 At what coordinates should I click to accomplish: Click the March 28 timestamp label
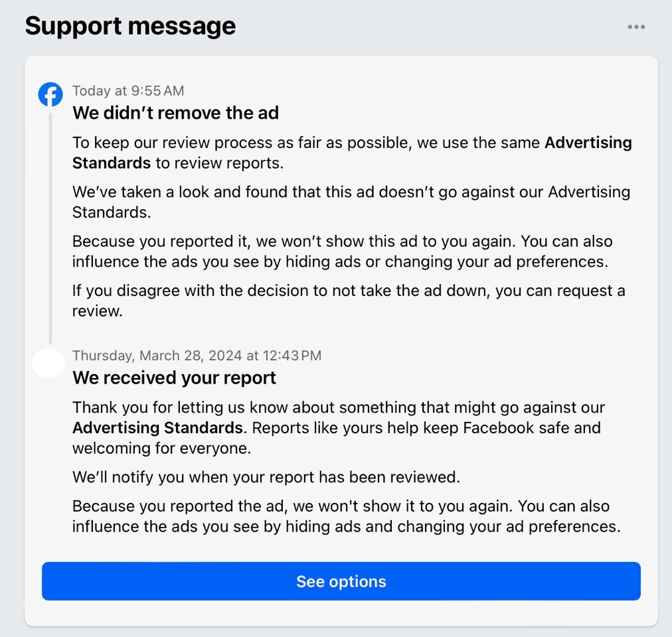point(197,355)
